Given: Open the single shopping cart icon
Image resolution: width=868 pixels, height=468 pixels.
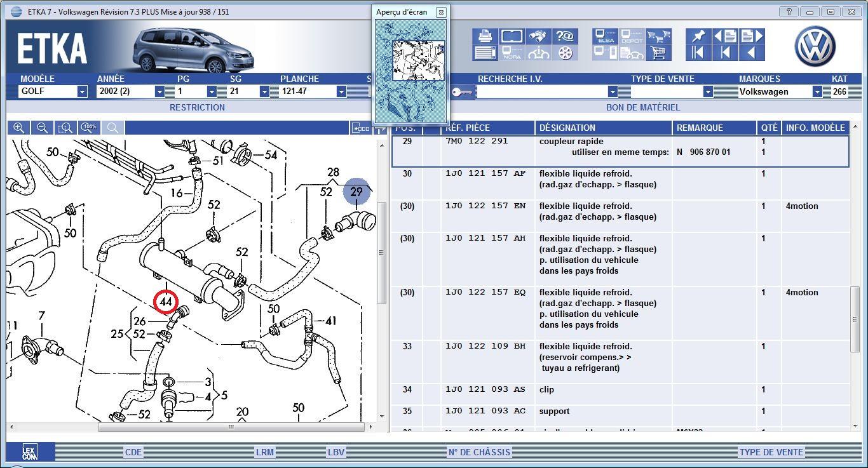Looking at the screenshot, I should tap(658, 53).
